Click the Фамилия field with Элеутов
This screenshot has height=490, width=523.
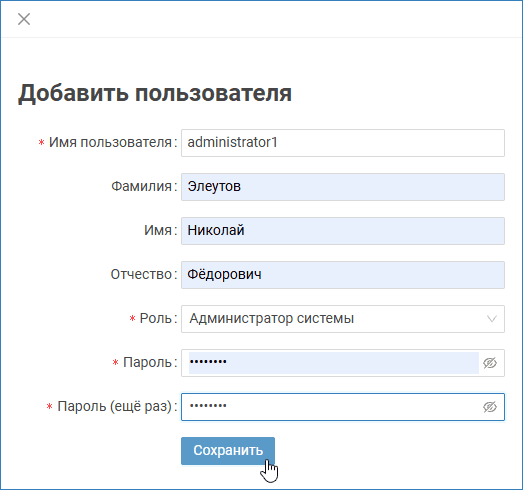[x=343, y=187]
